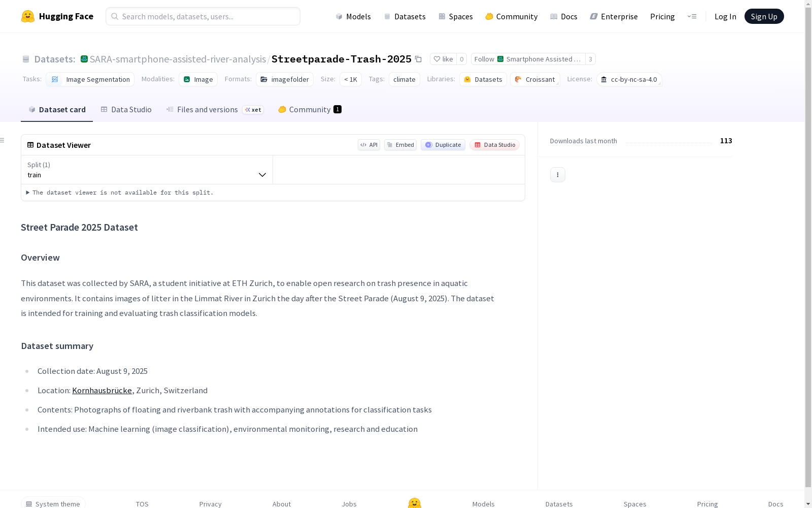
Task: Open the Split train dropdown
Action: click(x=147, y=170)
